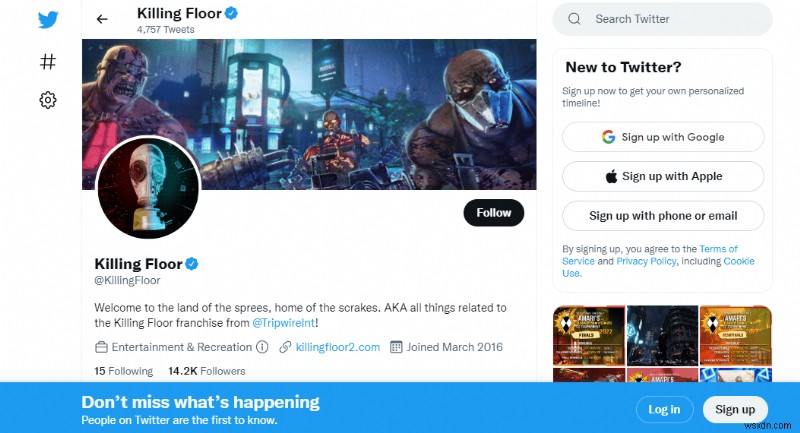The height and width of the screenshot is (433, 800).
Task: Click the info icon beside Entertainment & Recreation
Action: point(263,347)
